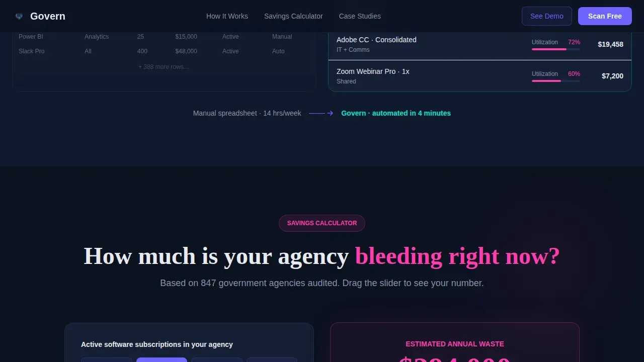Click the $7,200 amount
Screen dimensions: 644x362
[x=612, y=76]
